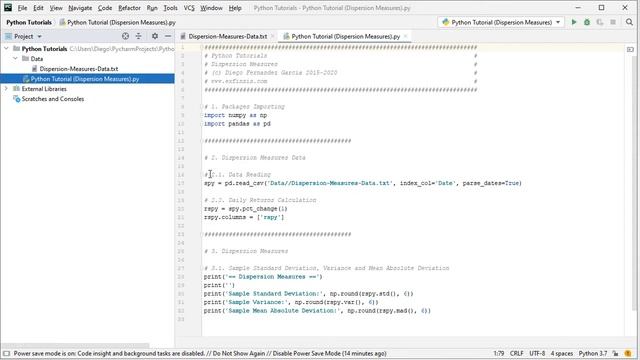640x360 pixels.
Task: Click Disable Power Save Mode link
Action: coord(306,353)
